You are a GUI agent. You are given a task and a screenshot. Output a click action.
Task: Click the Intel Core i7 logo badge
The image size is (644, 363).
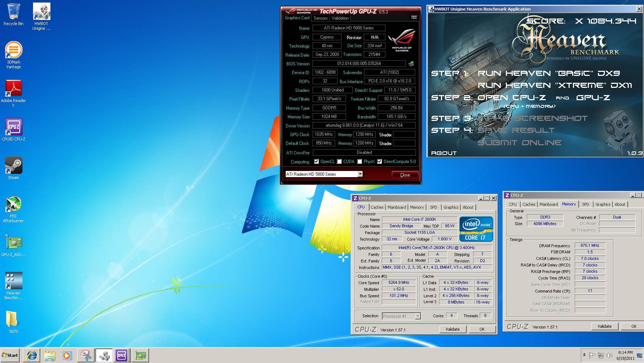click(476, 229)
